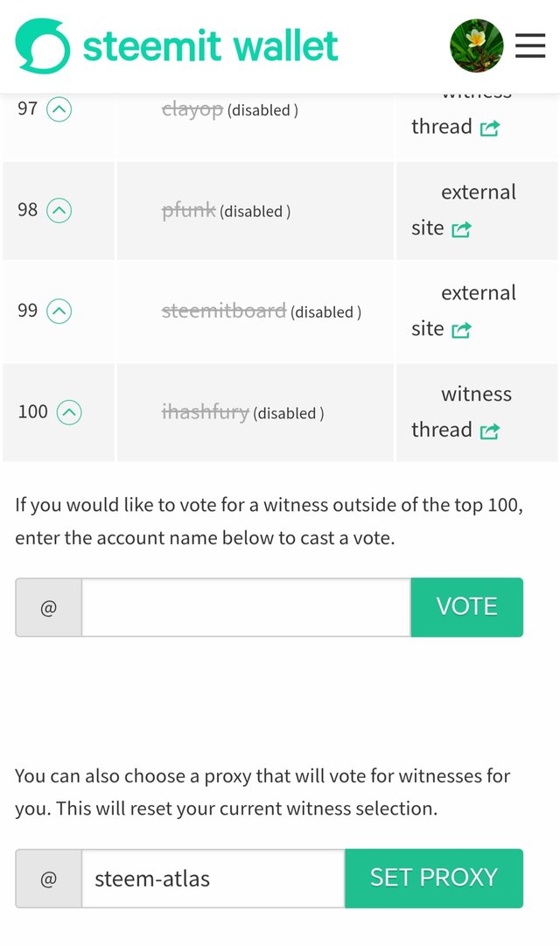Open pfunk external site icon

tap(461, 229)
